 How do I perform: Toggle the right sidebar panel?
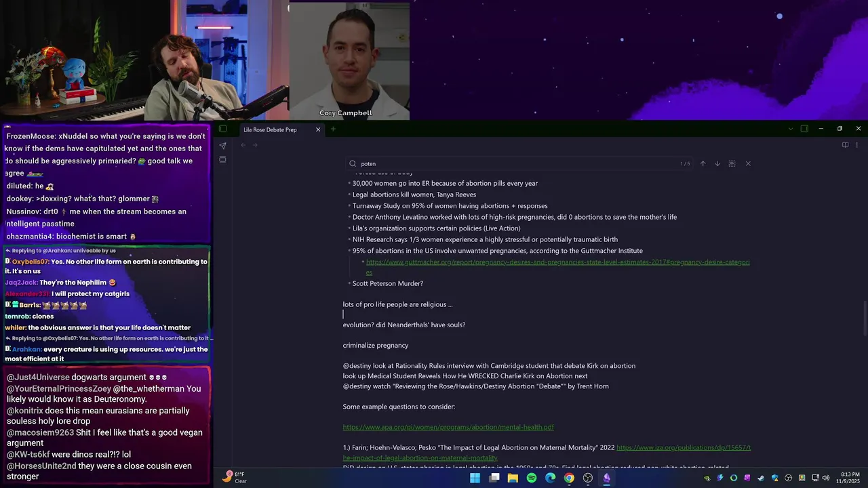(x=804, y=129)
